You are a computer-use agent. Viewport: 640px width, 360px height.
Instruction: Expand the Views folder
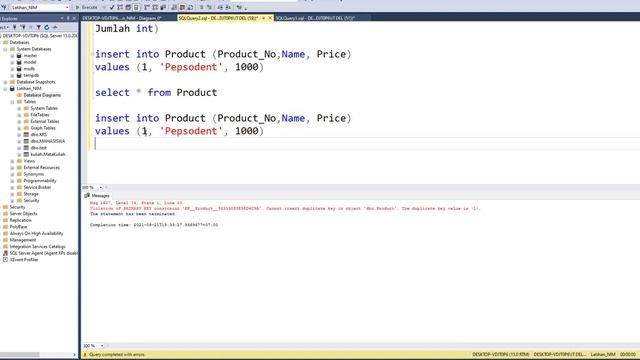(12, 161)
